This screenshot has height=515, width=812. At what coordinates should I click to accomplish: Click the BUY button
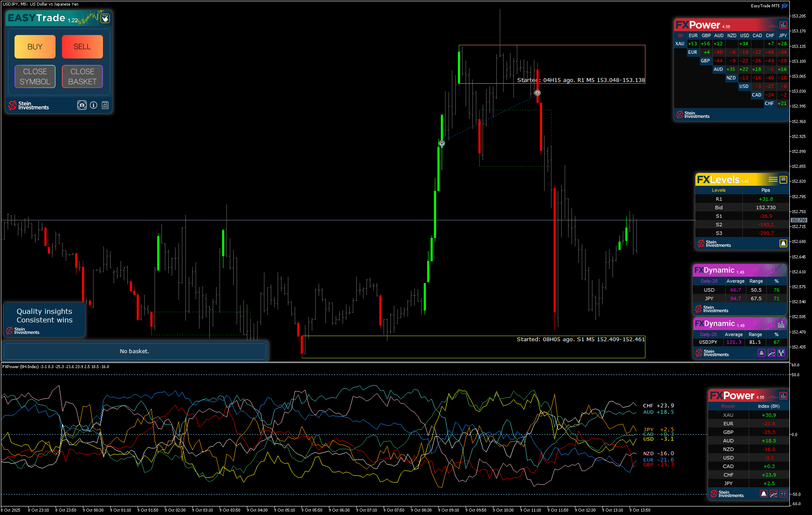[x=35, y=47]
